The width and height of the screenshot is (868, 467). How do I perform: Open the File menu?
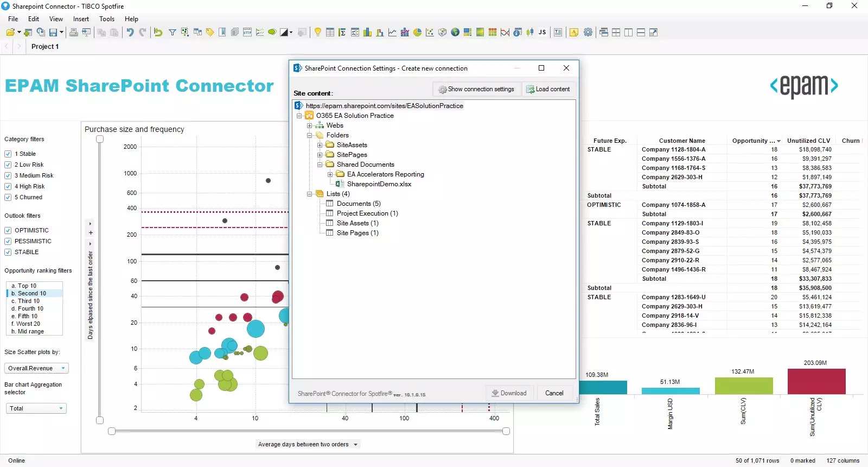click(13, 19)
